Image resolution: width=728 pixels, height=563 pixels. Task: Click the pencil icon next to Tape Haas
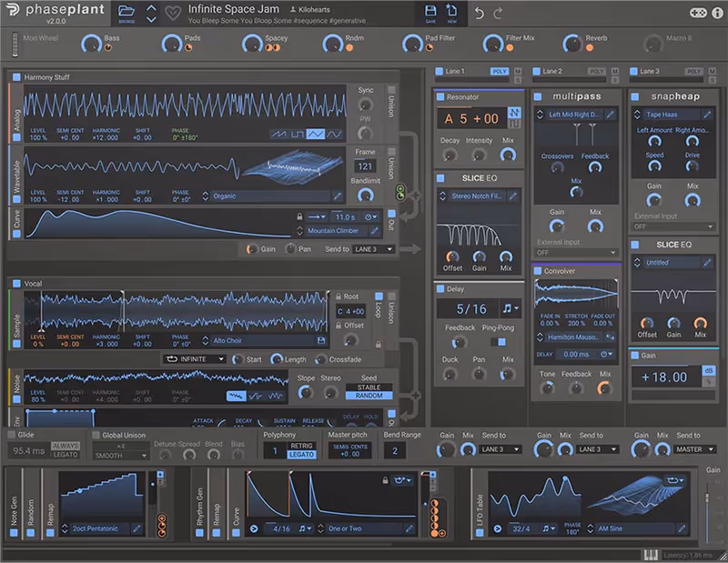(708, 114)
